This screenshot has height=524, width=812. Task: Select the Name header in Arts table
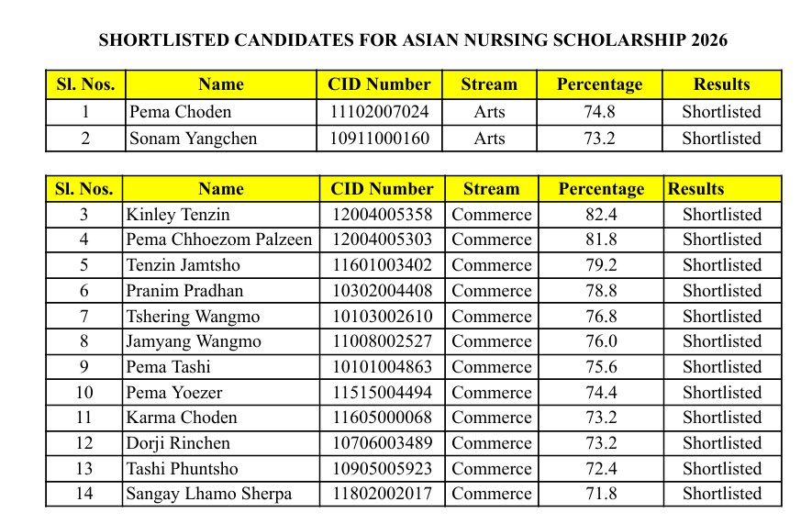[221, 84]
